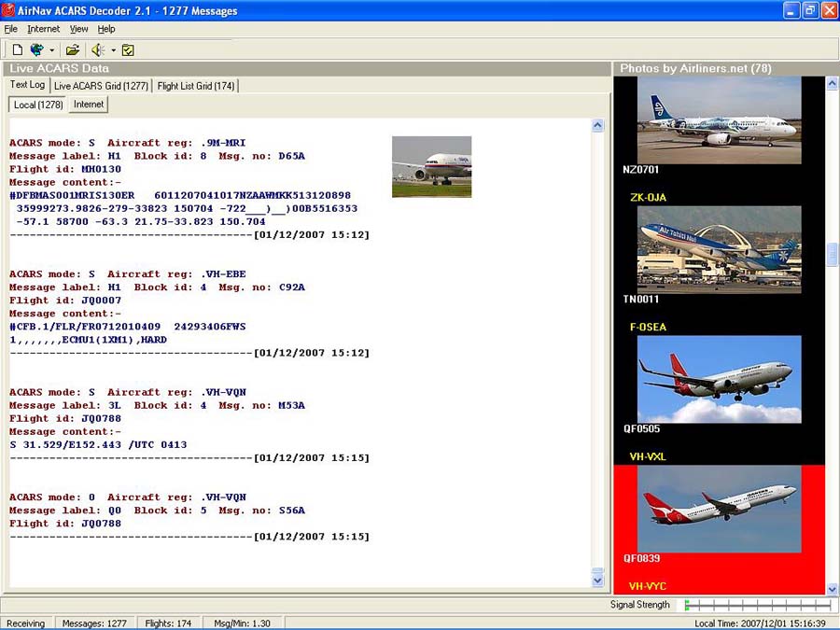Click the globe Internet toolbar icon
Viewport: 840px width, 630px height.
37,49
